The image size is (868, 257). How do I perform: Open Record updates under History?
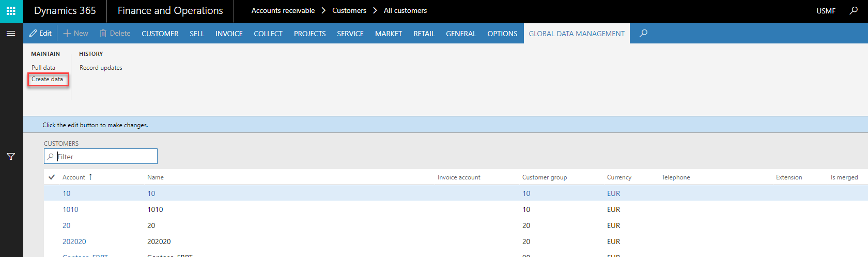tap(101, 68)
